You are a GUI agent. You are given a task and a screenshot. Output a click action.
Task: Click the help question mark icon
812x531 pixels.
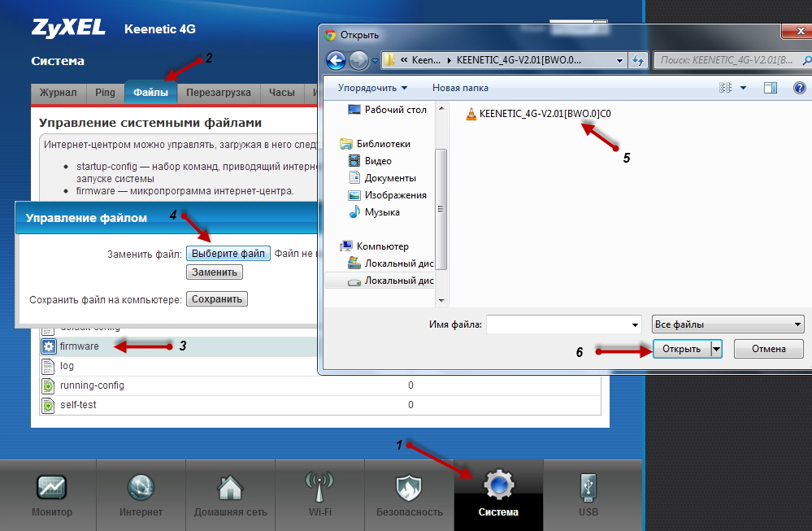[x=799, y=88]
